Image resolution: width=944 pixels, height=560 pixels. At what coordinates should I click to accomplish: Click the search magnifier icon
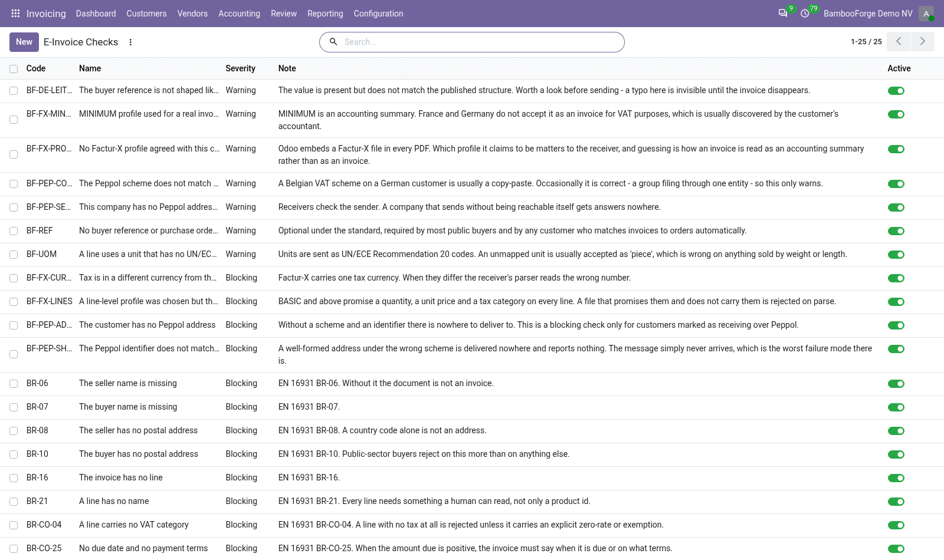(x=333, y=42)
